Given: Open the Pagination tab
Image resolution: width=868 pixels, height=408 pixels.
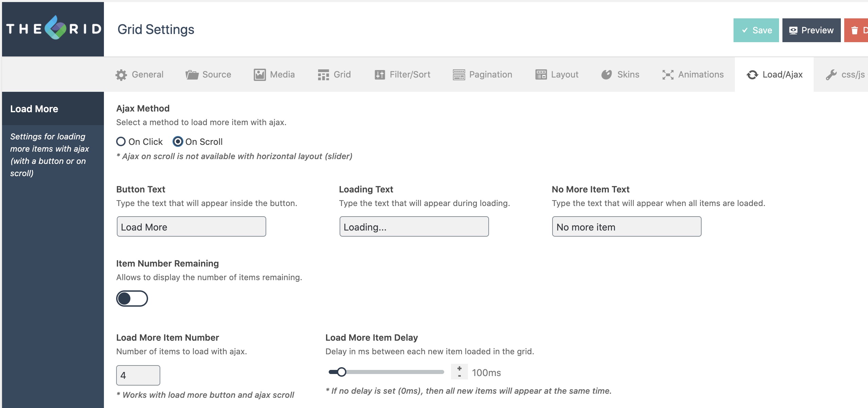Looking at the screenshot, I should tap(483, 75).
